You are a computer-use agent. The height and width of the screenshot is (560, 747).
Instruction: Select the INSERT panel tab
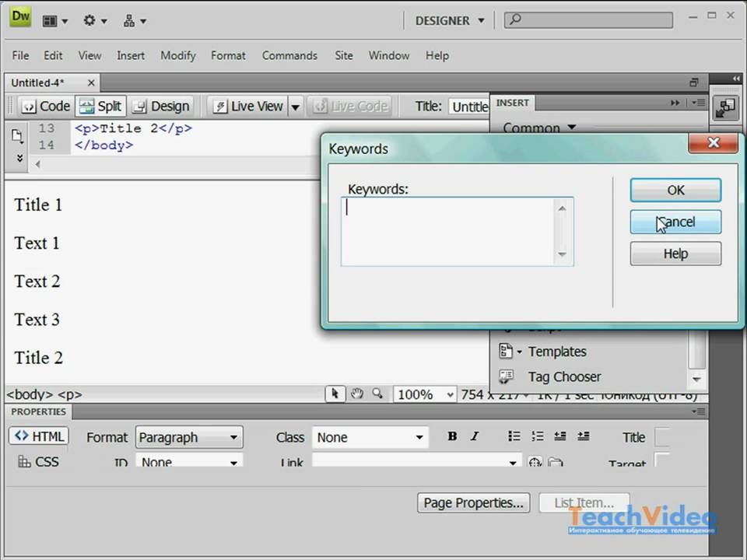(x=512, y=103)
